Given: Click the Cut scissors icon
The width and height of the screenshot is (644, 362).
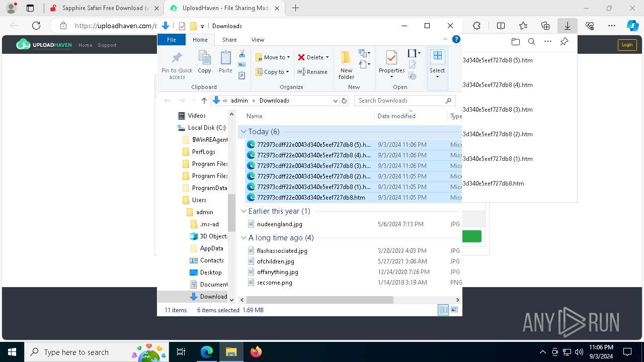Looking at the screenshot, I should tap(242, 53).
